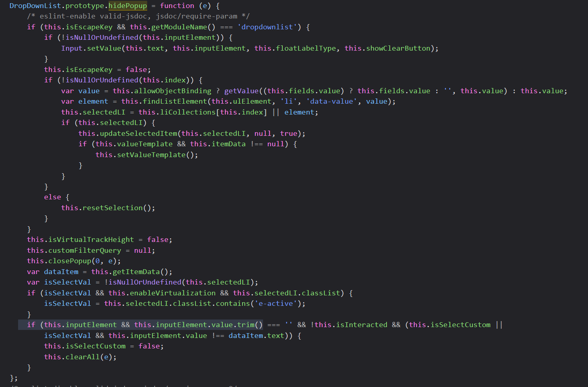Click the floatLabelType argument
The image size is (588, 387).
pos(306,48)
